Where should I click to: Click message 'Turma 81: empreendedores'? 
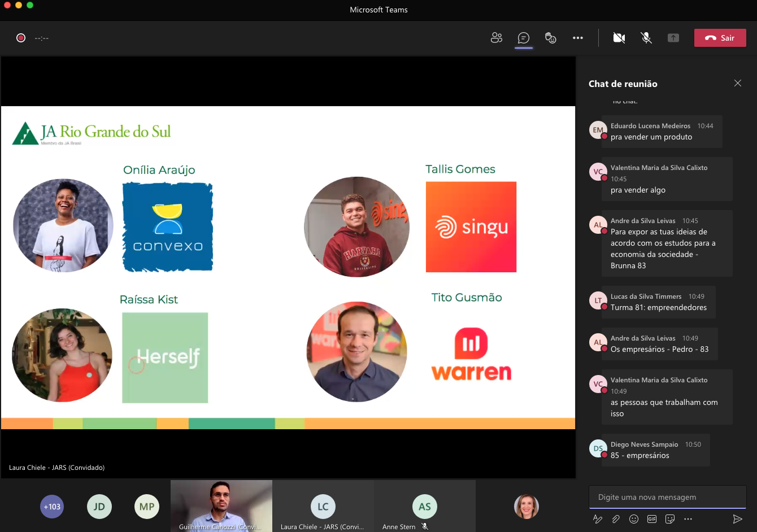[659, 307]
